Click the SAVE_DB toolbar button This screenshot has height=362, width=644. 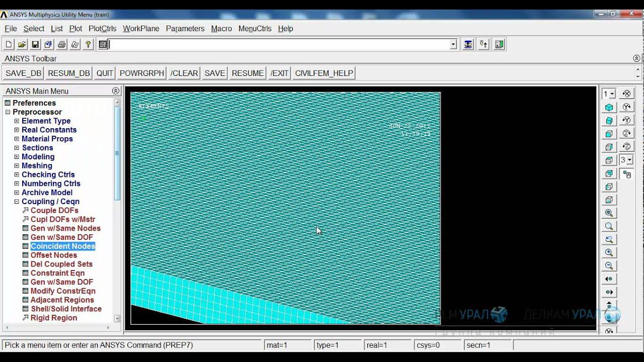(x=23, y=73)
